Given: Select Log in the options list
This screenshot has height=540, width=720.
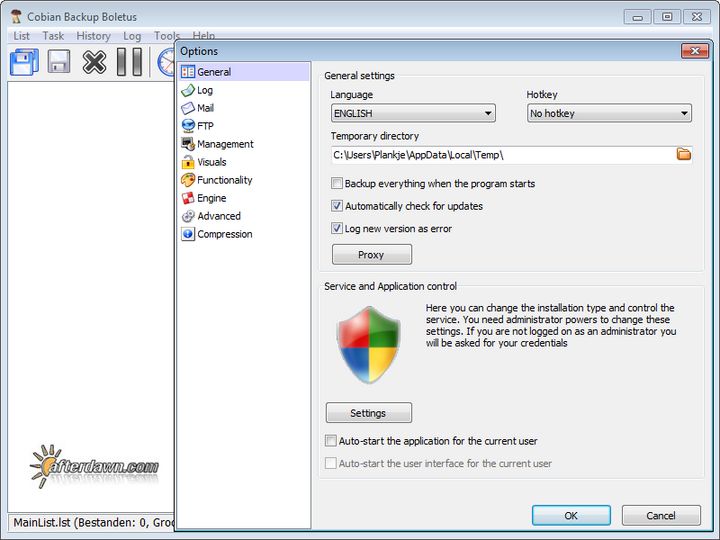Looking at the screenshot, I should 244,90.
